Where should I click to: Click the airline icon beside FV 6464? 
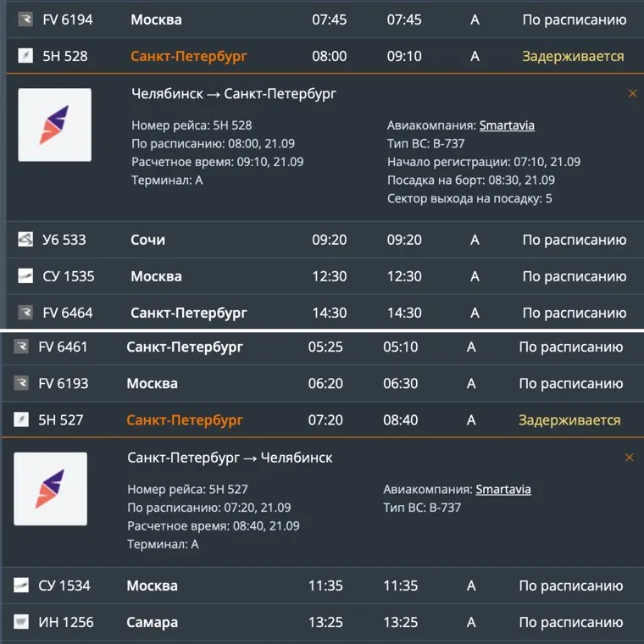25,313
